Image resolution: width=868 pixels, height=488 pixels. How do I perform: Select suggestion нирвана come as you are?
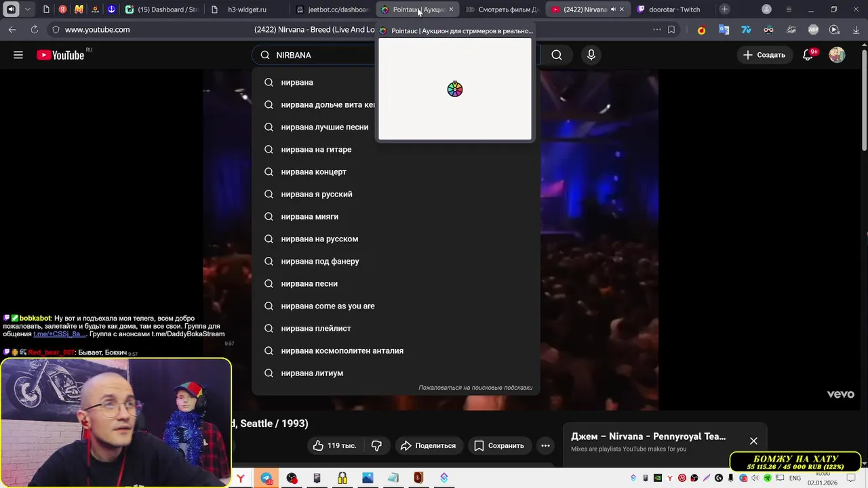(395, 306)
